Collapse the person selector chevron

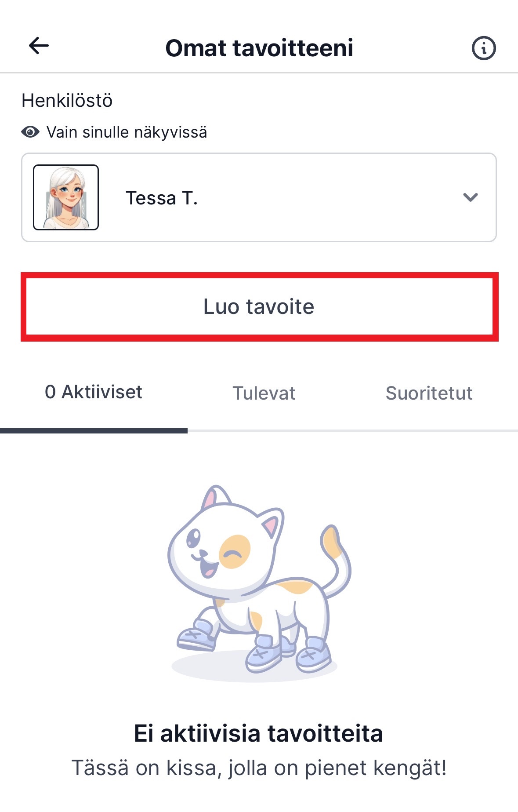point(470,197)
